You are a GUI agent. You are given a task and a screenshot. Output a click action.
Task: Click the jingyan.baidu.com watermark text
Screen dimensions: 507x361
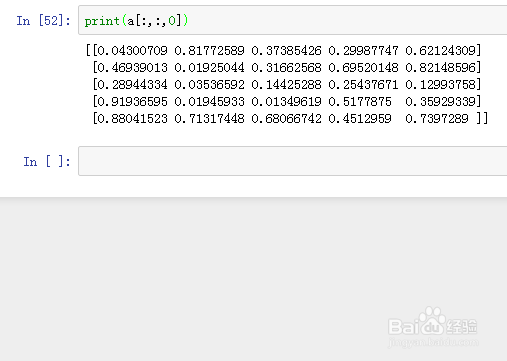click(x=433, y=343)
